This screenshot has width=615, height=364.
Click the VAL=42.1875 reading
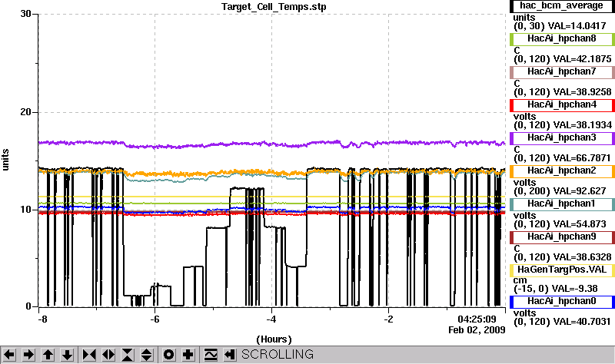coord(582,59)
